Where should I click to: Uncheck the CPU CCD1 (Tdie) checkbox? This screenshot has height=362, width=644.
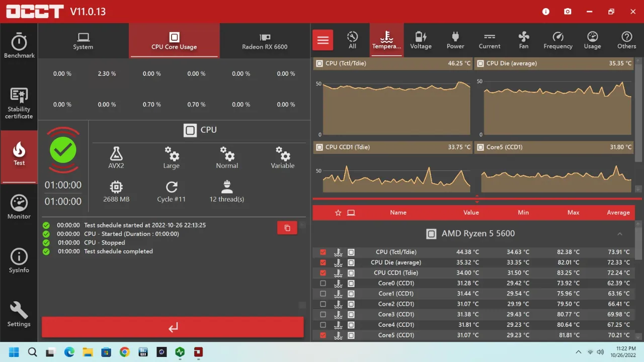click(x=323, y=273)
